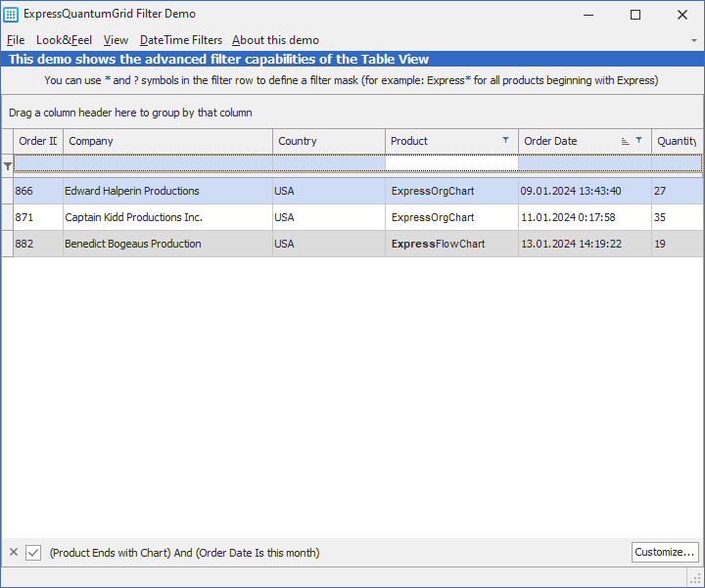Click the Edward Halperin Productions cell
This screenshot has height=588, width=705.
[x=167, y=191]
